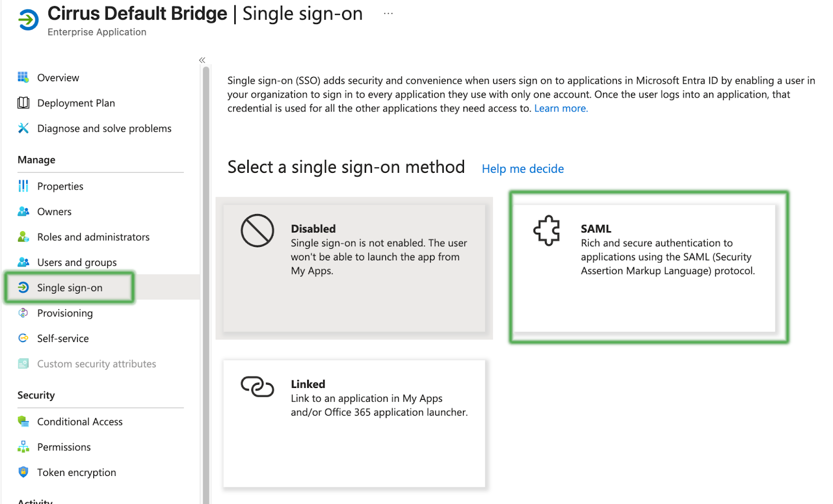Click the Roles and administrators icon
The width and height of the screenshot is (833, 504).
(x=23, y=237)
